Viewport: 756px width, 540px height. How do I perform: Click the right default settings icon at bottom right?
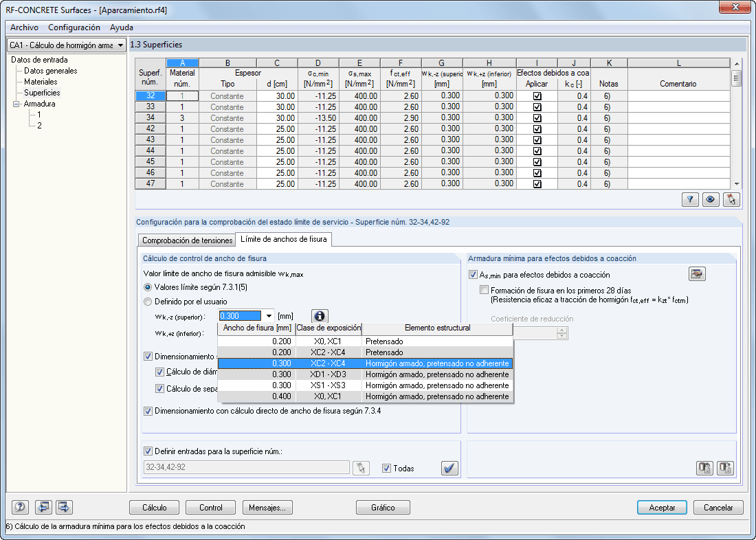(x=726, y=468)
